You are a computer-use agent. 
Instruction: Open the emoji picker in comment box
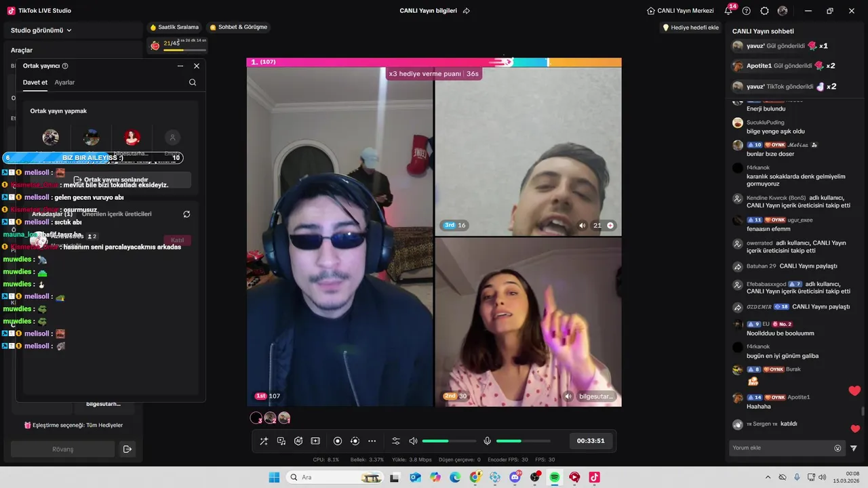point(837,448)
